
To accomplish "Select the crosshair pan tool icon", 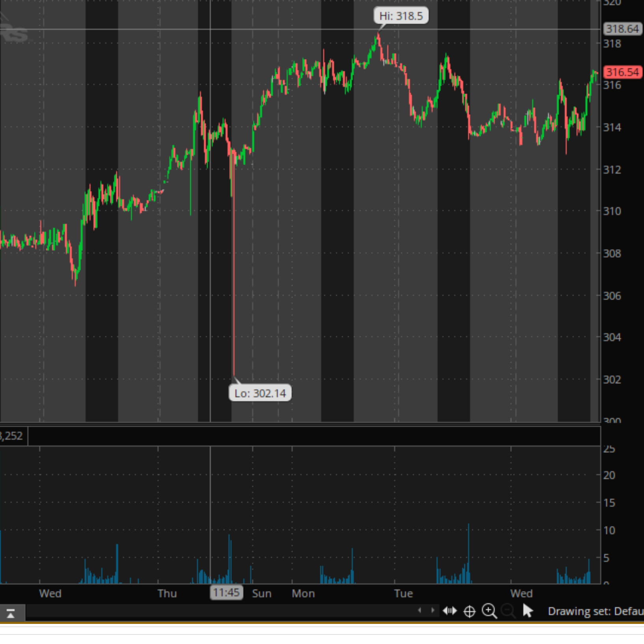I will pos(469,611).
